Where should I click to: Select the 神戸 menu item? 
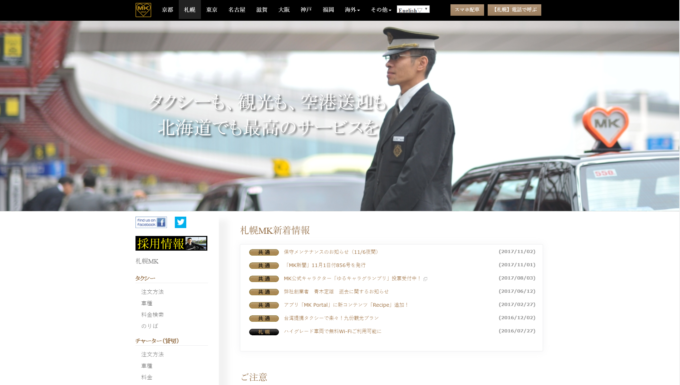click(x=306, y=10)
